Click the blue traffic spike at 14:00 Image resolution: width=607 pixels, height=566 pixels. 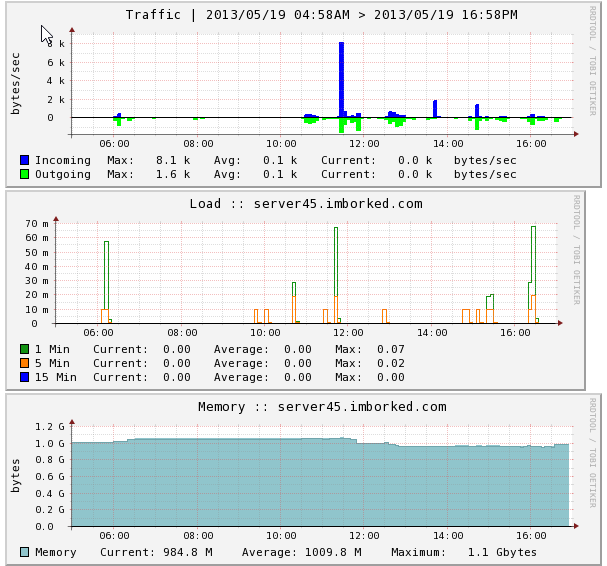coord(435,108)
